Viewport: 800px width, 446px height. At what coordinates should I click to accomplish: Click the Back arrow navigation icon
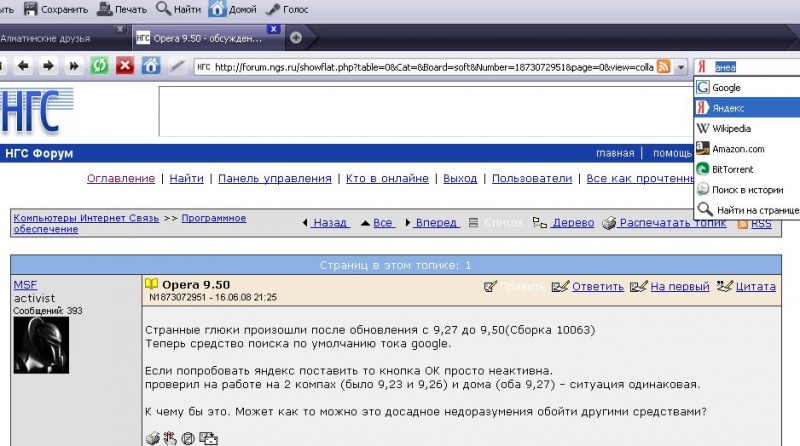point(22,66)
